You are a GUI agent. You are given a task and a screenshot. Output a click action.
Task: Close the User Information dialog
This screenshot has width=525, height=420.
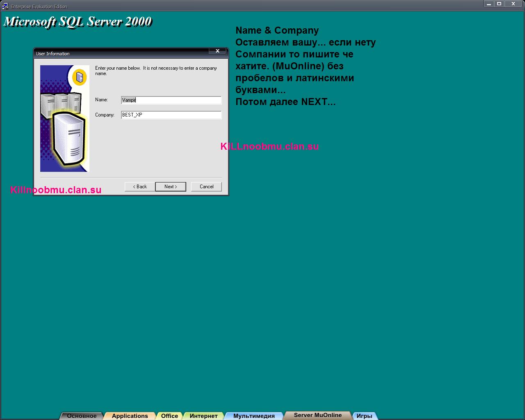click(x=217, y=51)
